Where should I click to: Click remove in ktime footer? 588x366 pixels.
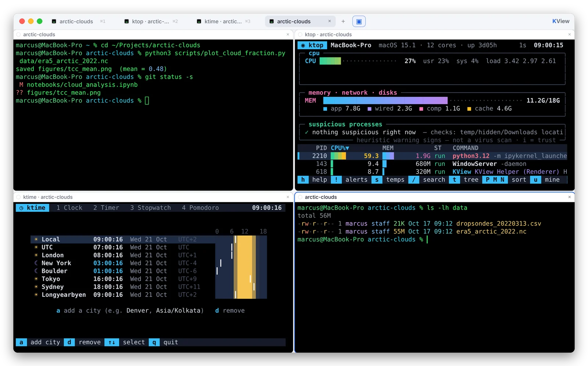click(x=90, y=342)
